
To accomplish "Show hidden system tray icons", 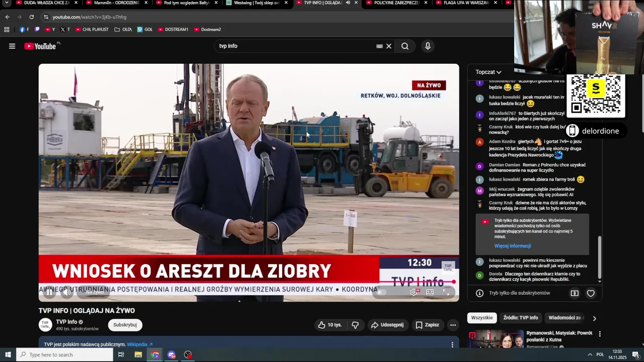I will (590, 355).
